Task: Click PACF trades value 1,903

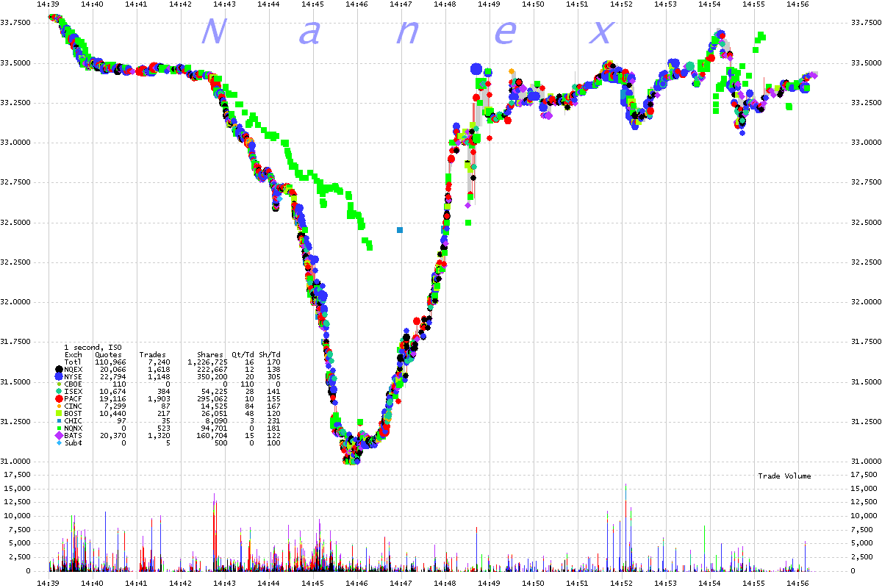Action: [159, 398]
